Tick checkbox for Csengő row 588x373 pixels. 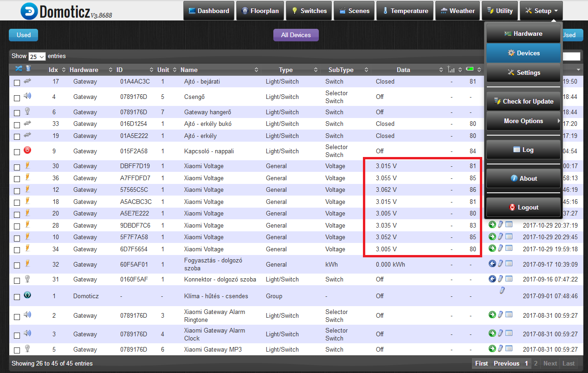[x=17, y=98]
